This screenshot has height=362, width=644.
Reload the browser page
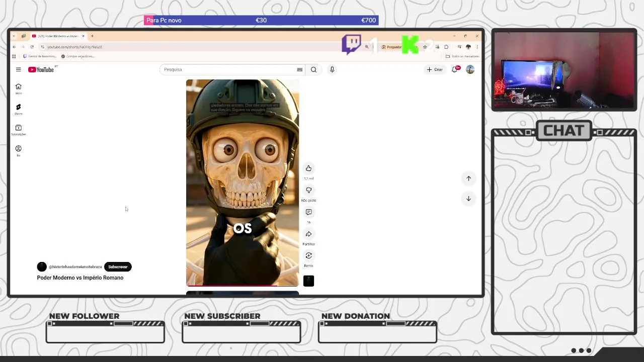pos(32,47)
